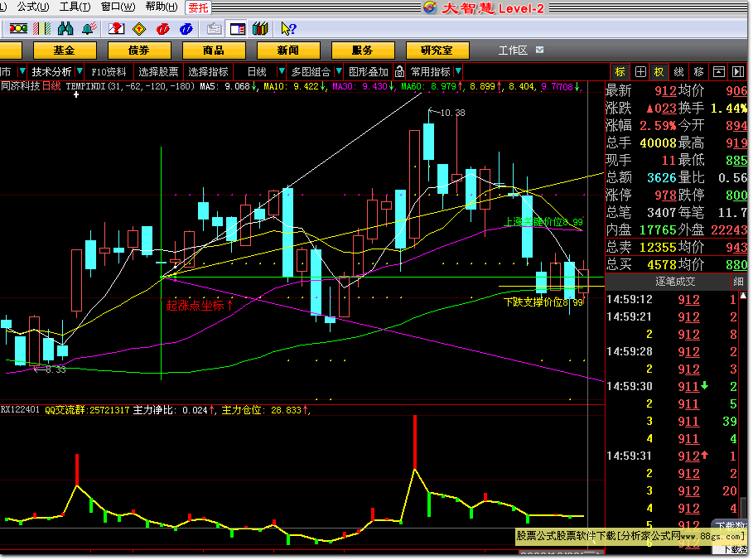Click the yellow diamond arrow icon
753x560 pixels.
click(139, 29)
